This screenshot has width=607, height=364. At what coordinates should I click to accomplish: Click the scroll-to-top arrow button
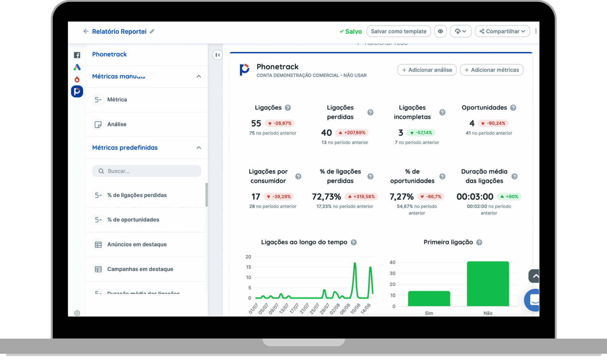coord(534,276)
